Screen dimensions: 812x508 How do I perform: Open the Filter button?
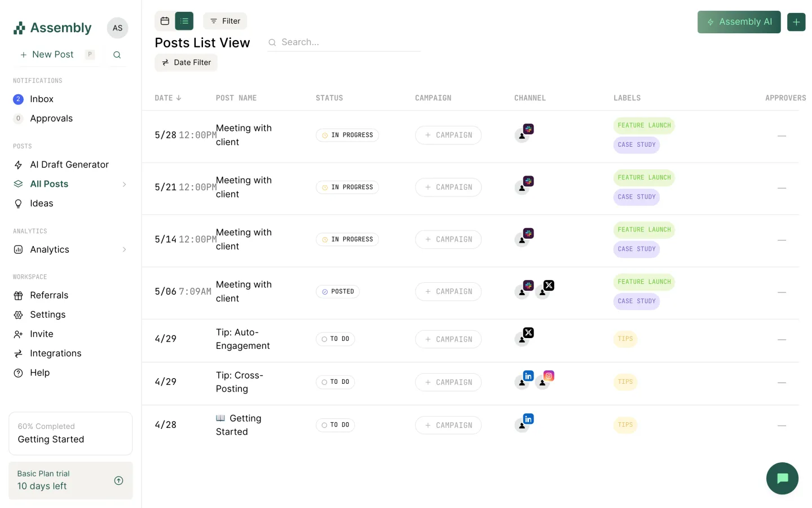(x=225, y=21)
